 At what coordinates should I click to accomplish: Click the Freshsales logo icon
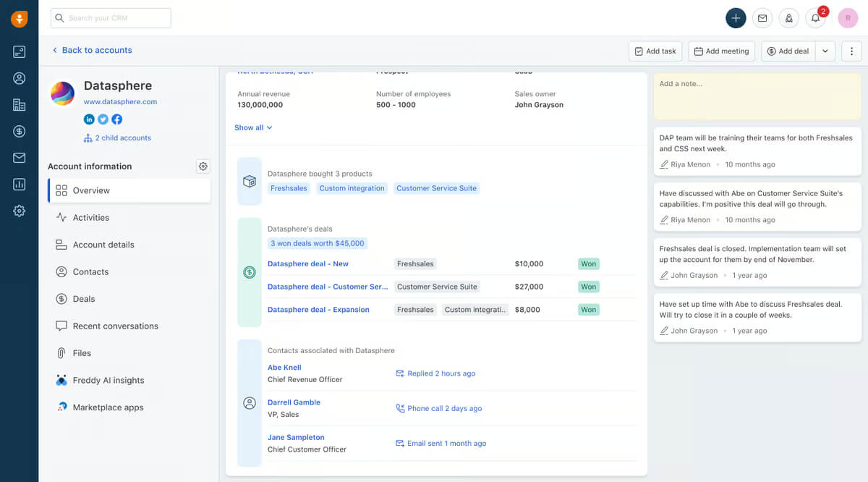tap(19, 19)
